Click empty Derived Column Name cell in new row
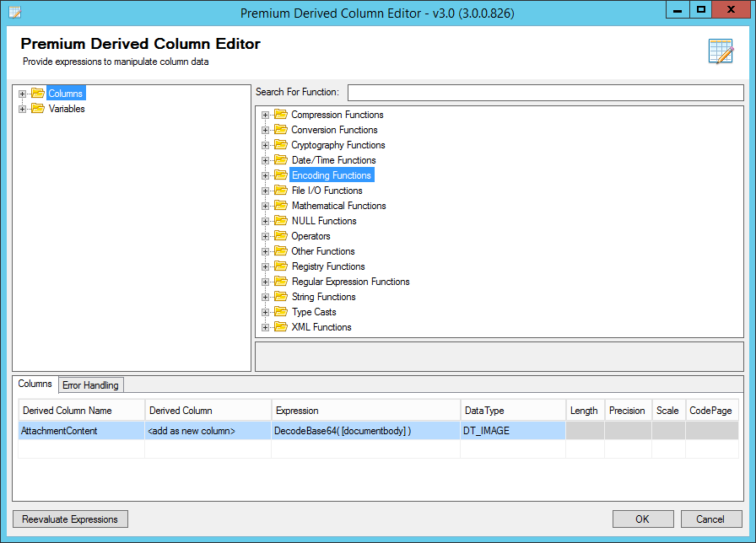 [x=82, y=449]
